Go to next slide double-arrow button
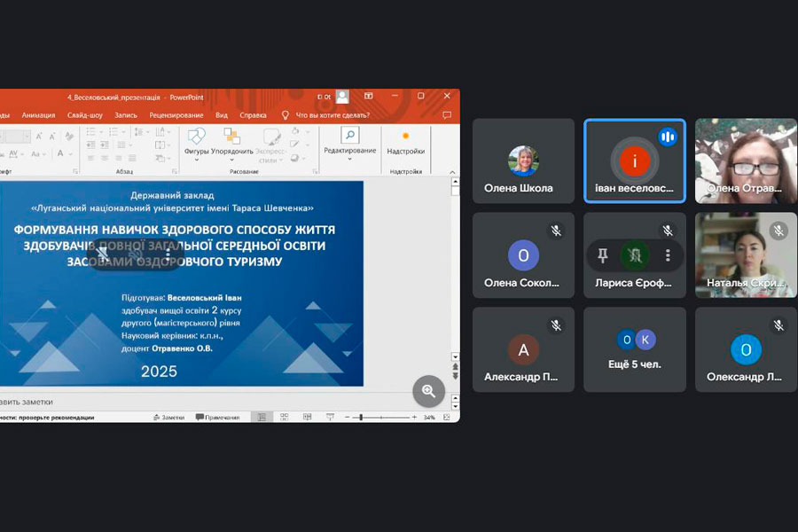The height and width of the screenshot is (532, 798). click(x=455, y=376)
